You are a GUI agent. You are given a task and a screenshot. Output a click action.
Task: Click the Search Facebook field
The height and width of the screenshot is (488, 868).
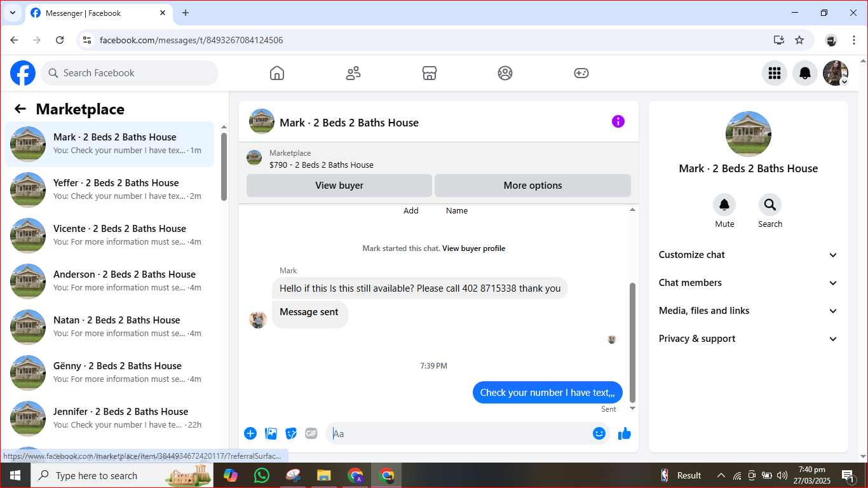130,73
